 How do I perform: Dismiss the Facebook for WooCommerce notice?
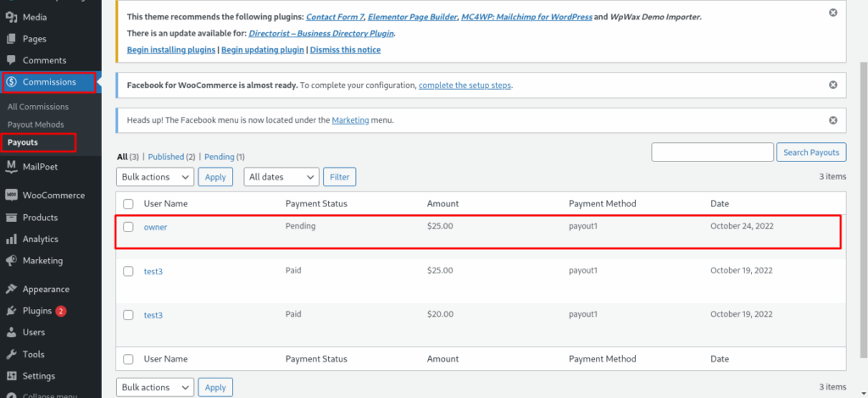[x=832, y=85]
